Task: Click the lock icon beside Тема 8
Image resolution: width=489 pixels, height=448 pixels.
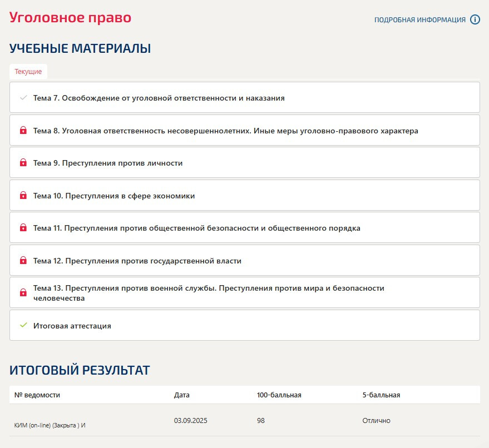Action: tap(23, 131)
